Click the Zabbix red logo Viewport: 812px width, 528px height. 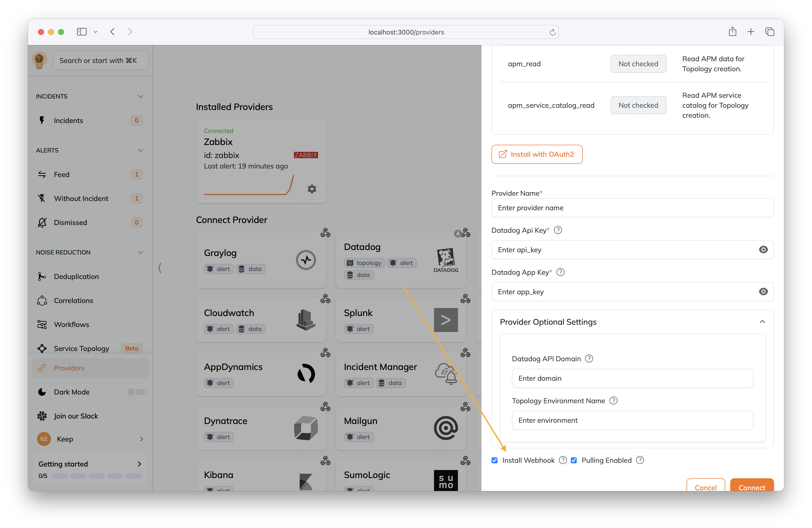[x=306, y=155]
